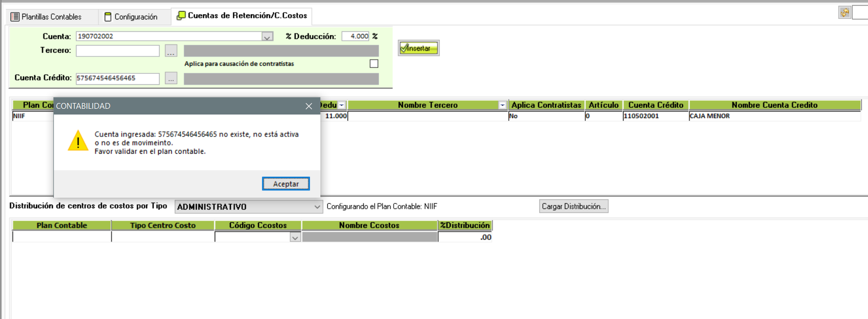Open Cuenta Crédito lookup ellipsis button

(171, 78)
